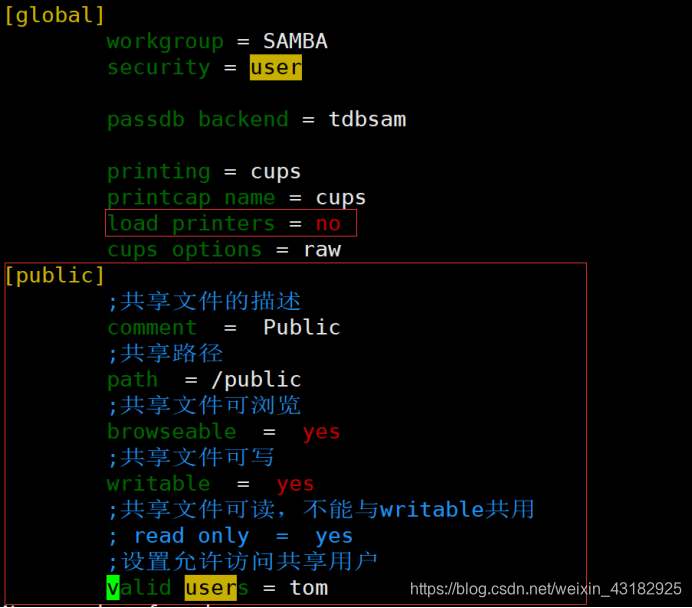Click the load printers parameter

(x=191, y=223)
